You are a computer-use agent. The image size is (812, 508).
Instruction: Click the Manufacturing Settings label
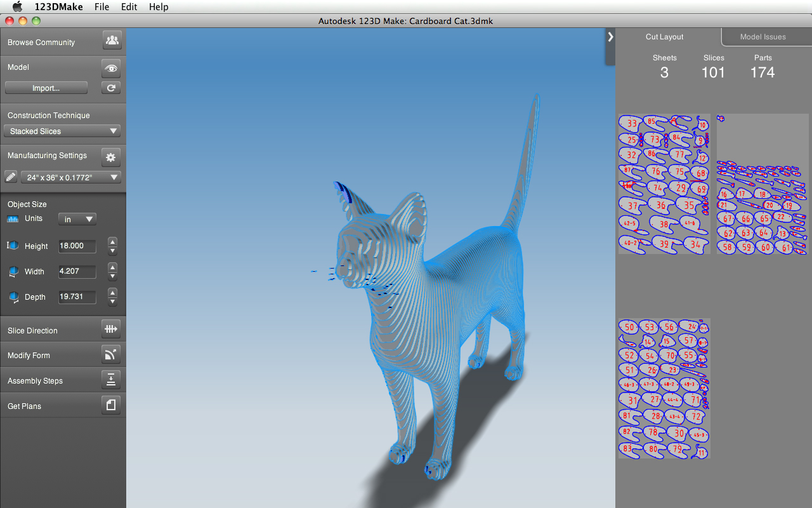48,156
